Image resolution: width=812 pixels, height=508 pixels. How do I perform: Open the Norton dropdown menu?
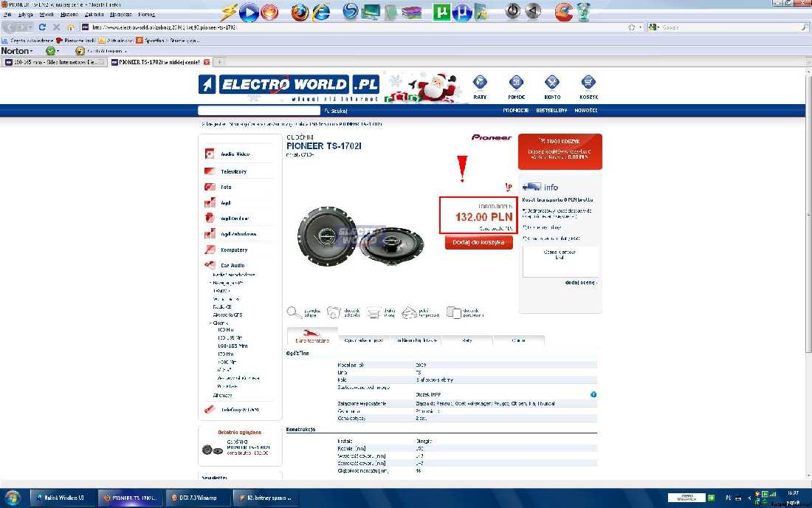point(16,51)
